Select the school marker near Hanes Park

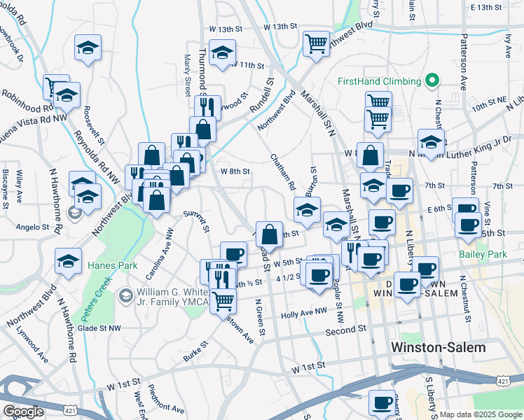68,263
